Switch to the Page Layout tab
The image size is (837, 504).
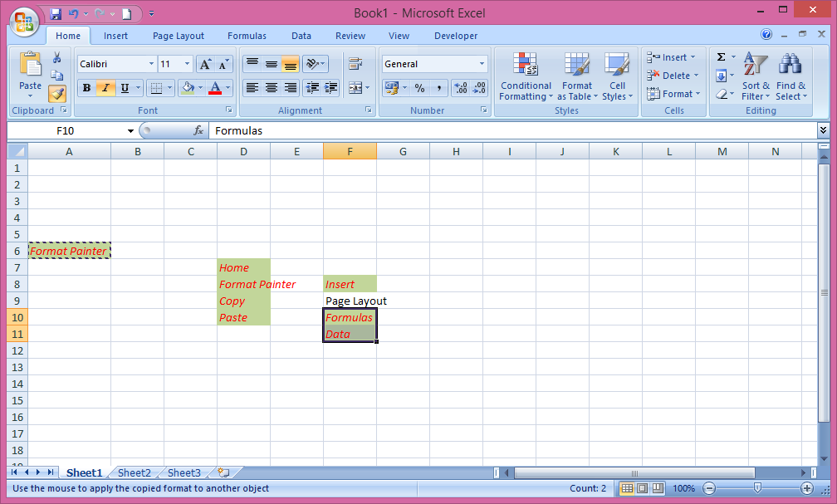179,36
